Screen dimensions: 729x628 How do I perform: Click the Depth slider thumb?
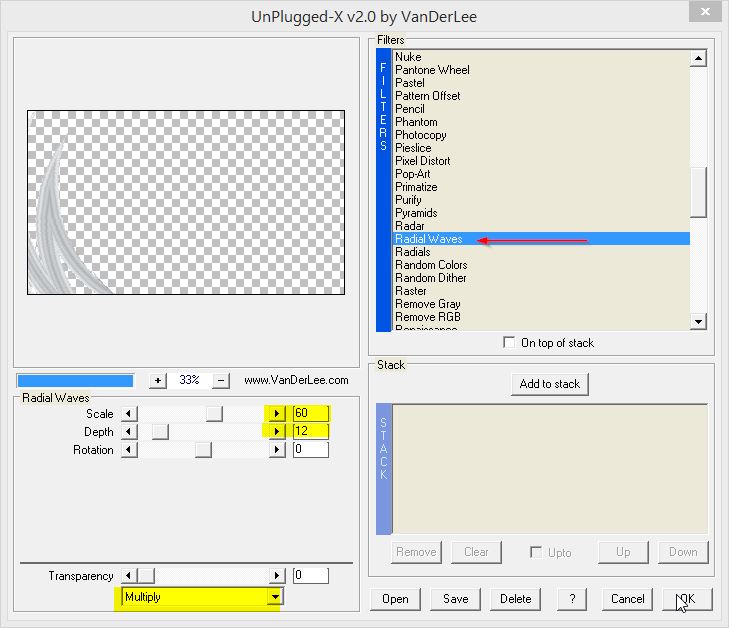click(x=160, y=431)
